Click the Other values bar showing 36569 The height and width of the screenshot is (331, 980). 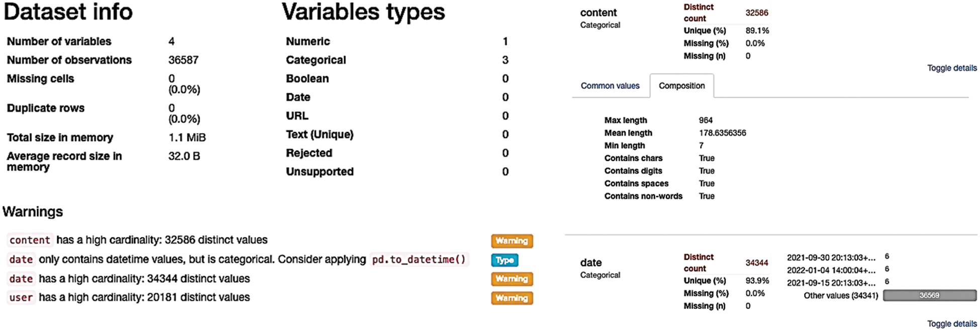pyautogui.click(x=929, y=295)
